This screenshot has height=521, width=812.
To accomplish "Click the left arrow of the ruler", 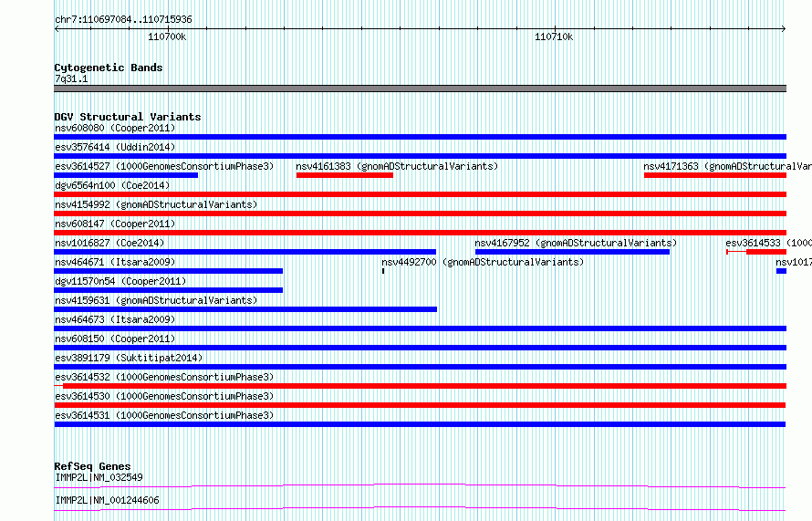I will 57,29.
